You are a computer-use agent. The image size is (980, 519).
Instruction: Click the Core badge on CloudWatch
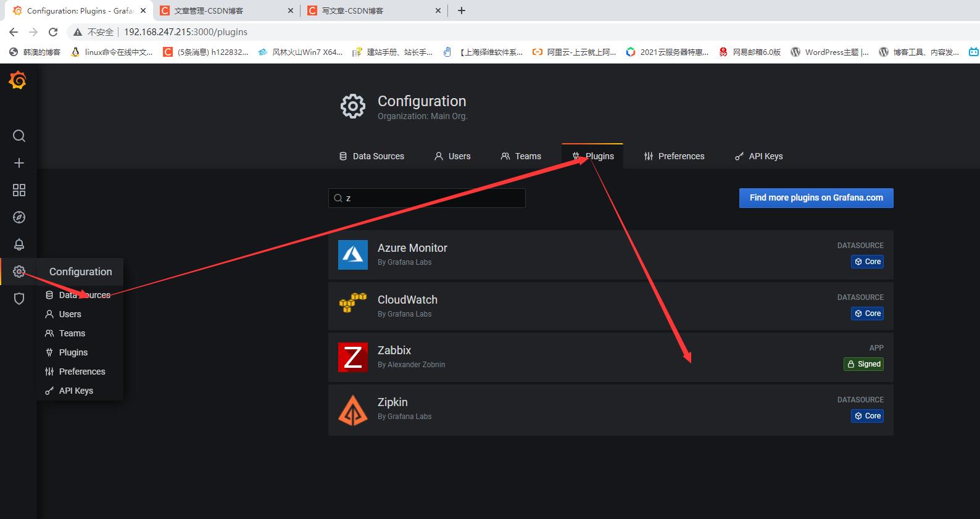(x=867, y=313)
